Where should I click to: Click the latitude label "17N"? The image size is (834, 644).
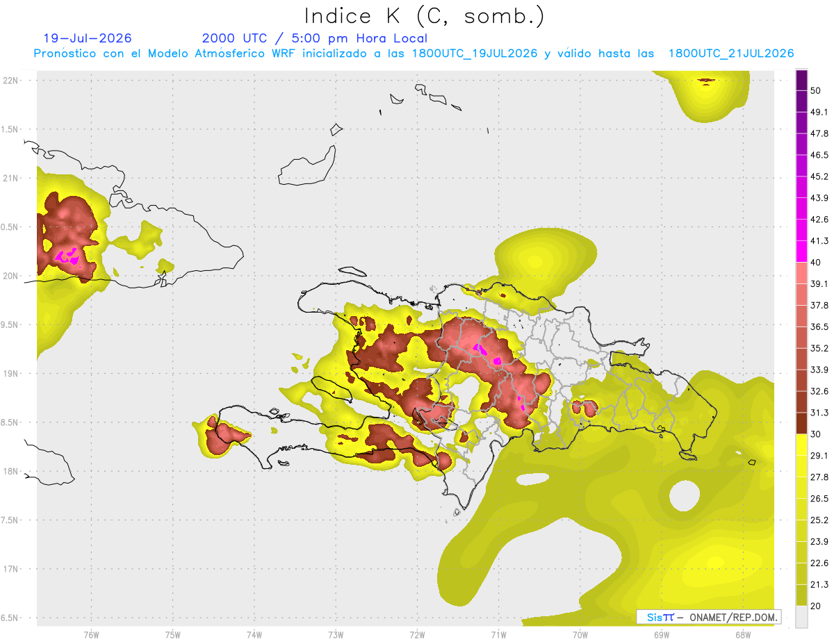[10, 569]
